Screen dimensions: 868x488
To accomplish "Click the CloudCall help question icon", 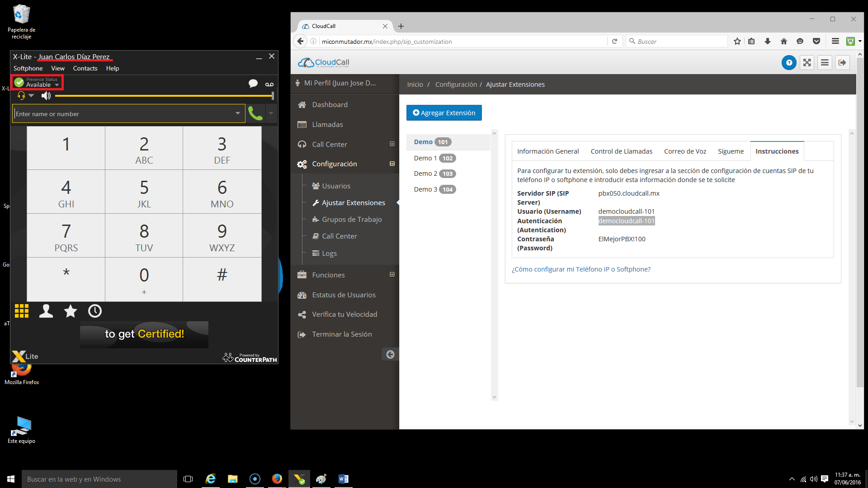I will pos(789,63).
